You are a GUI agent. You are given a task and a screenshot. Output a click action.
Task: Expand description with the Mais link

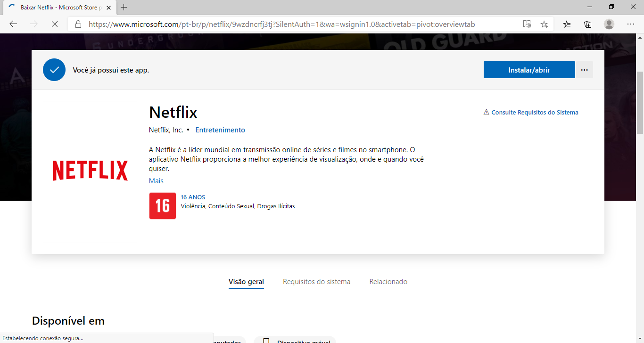point(156,181)
